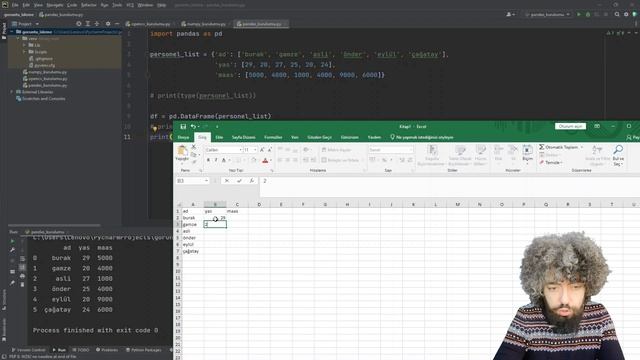The image size is (640, 360).
Task: Open the Name Box dropdown showing B3
Action: (206, 181)
